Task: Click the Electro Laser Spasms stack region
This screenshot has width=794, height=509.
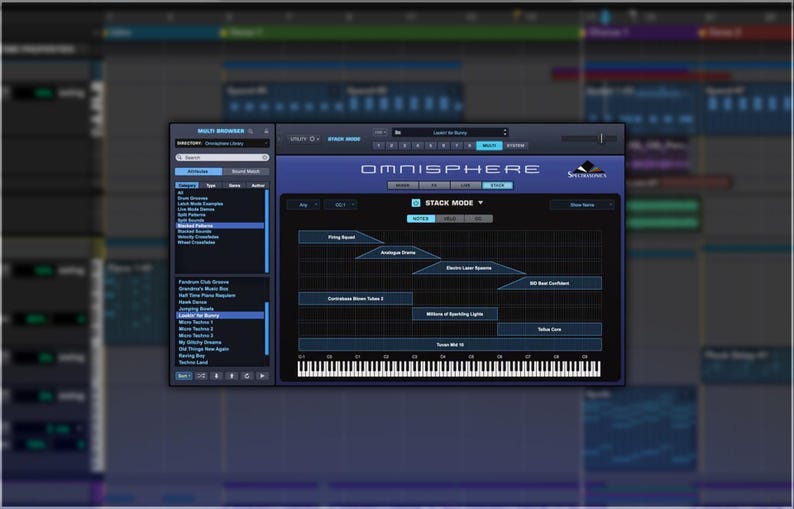Action: (x=469, y=268)
